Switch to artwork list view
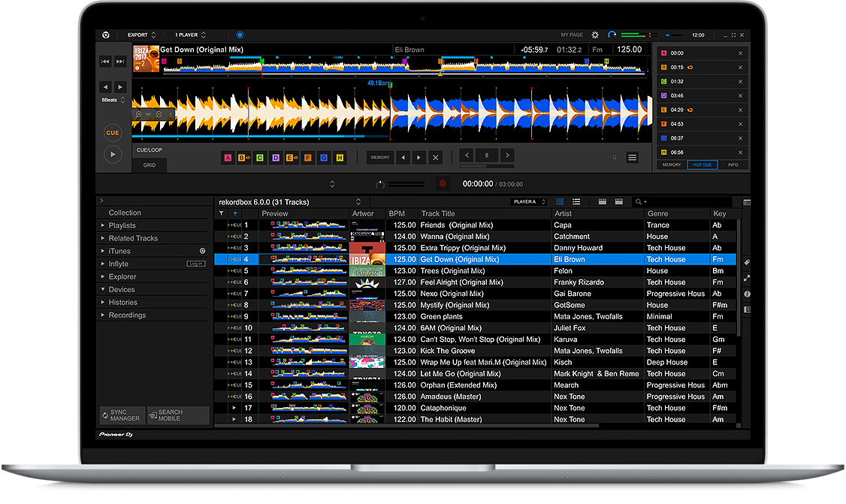846x504 pixels. [x=576, y=202]
